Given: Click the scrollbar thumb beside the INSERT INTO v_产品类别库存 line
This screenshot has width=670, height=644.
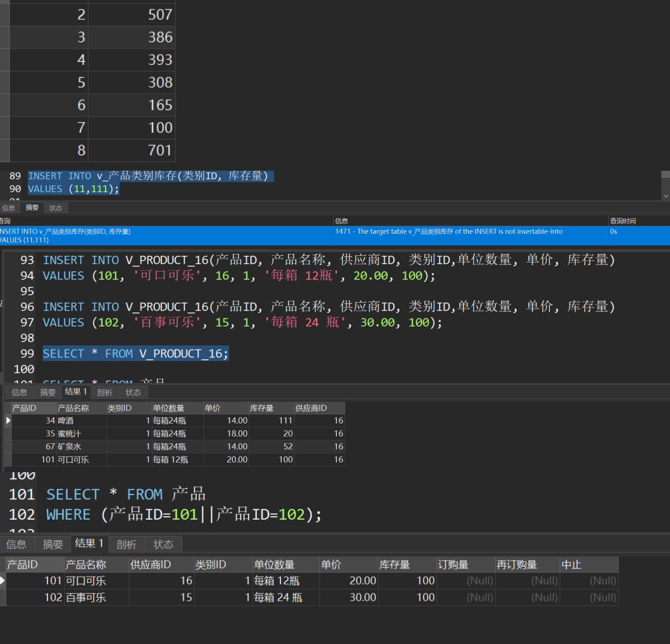Looking at the screenshot, I should click(666, 174).
